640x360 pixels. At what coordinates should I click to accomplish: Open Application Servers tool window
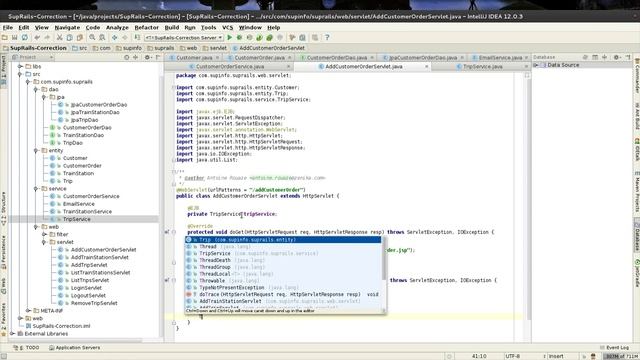(74, 347)
